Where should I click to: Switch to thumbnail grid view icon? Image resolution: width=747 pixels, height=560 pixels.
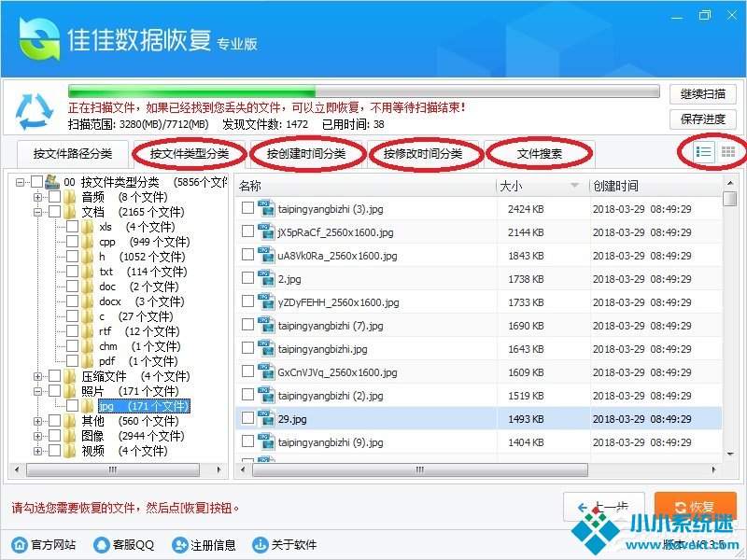pyautogui.click(x=727, y=152)
